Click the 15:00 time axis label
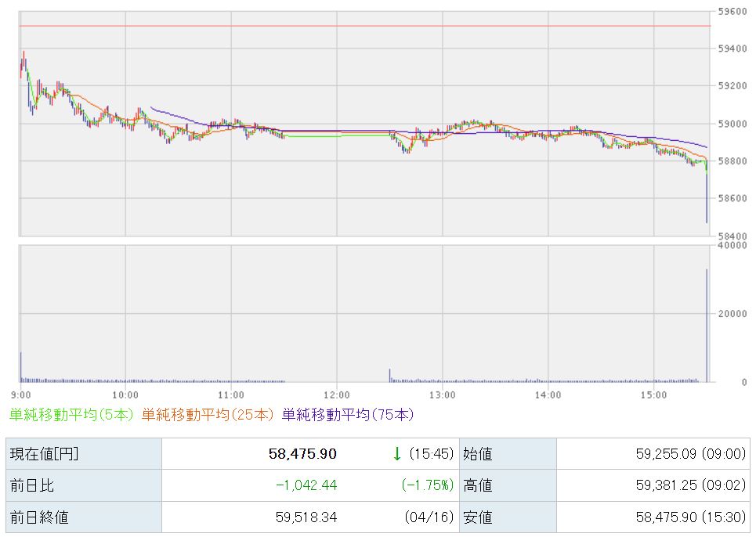 pyautogui.click(x=653, y=395)
